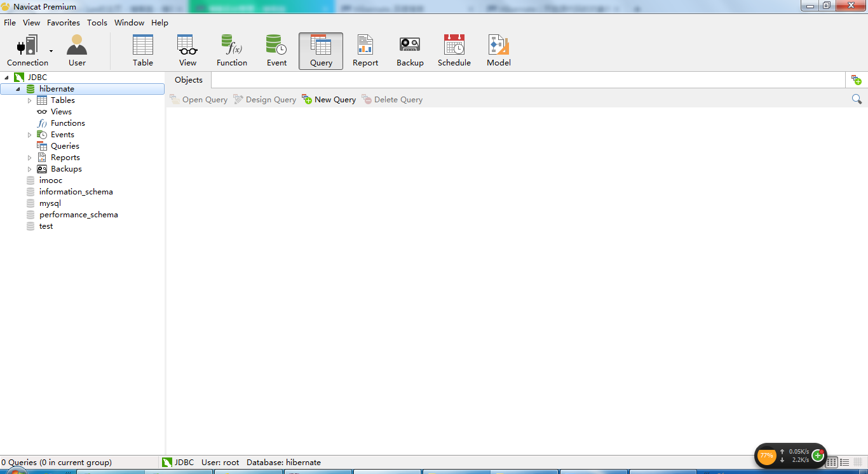The image size is (868, 474).
Task: Open the Backup toolbar button
Action: point(410,51)
